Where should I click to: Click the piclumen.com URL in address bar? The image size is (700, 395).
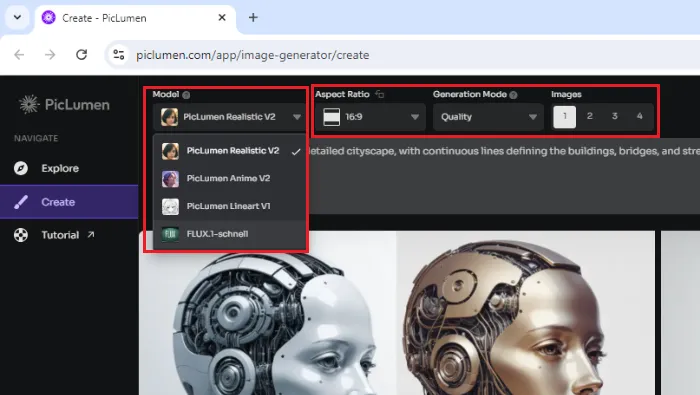pyautogui.click(x=253, y=55)
